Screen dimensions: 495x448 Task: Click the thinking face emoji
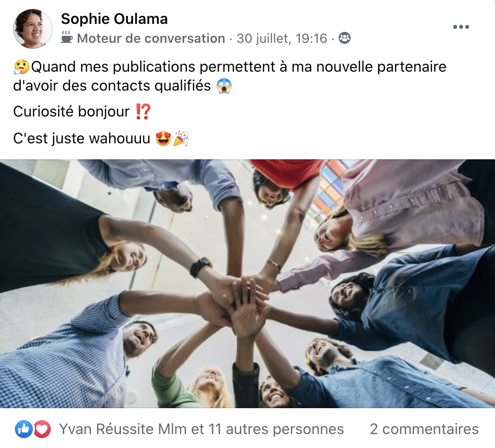click(x=21, y=67)
